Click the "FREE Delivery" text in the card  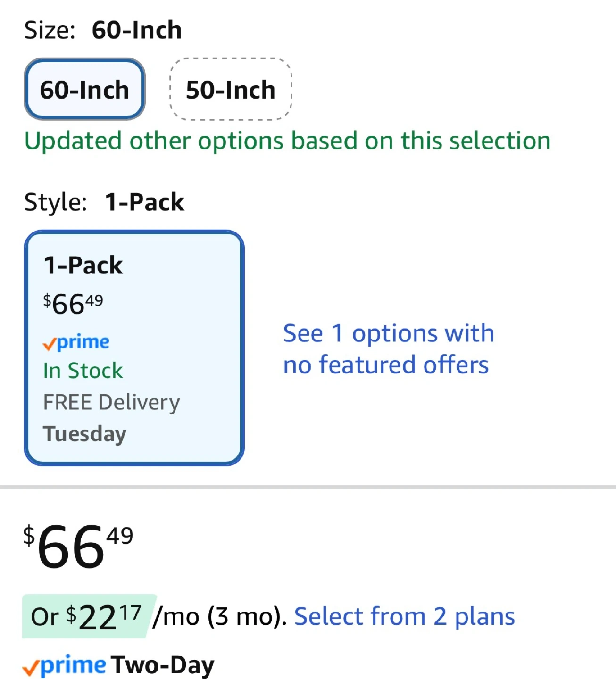[x=111, y=402]
